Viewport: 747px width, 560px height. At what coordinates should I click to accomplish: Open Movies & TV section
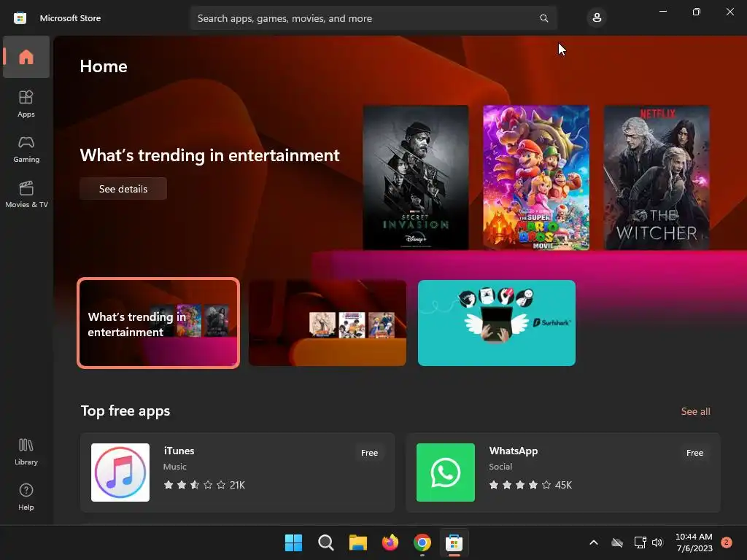point(26,194)
